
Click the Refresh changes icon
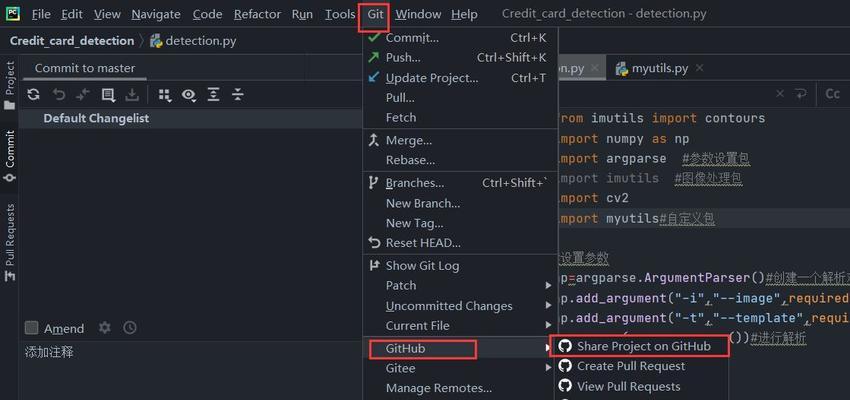click(x=34, y=94)
